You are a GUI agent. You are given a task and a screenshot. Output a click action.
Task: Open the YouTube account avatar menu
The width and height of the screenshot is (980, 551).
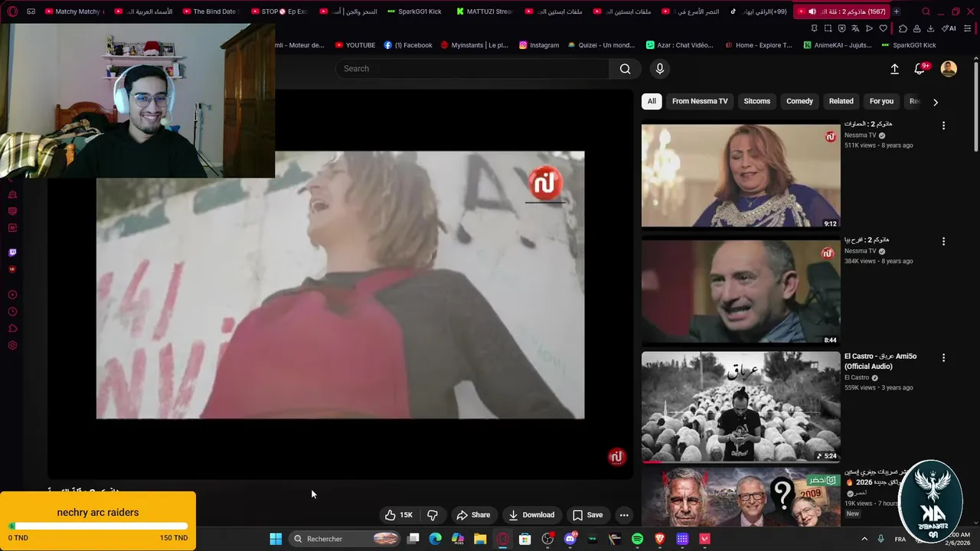click(x=949, y=69)
